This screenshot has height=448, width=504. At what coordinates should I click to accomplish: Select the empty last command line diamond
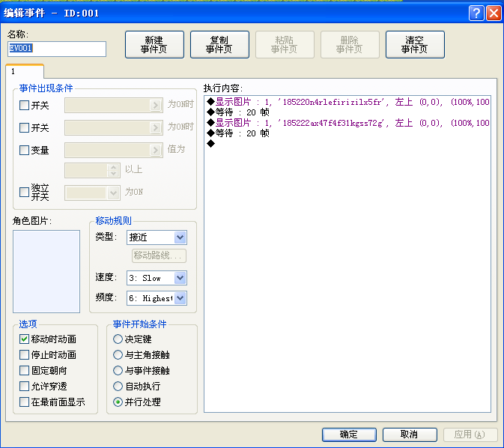coord(211,143)
